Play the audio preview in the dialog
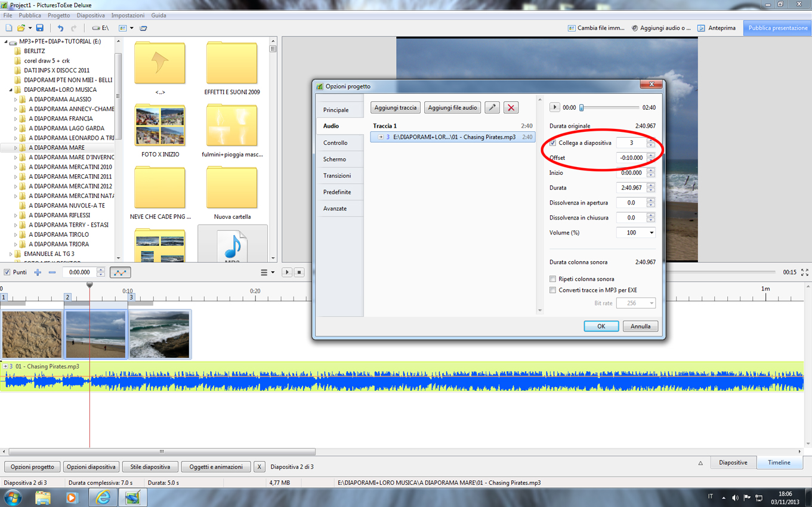Image resolution: width=812 pixels, height=507 pixels. pyautogui.click(x=554, y=107)
